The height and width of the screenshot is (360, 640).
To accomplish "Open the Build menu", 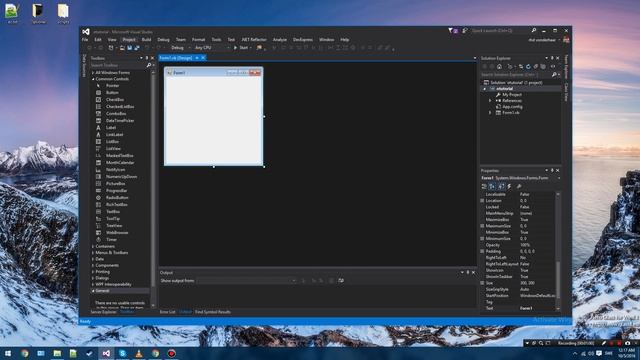I will coord(147,40).
